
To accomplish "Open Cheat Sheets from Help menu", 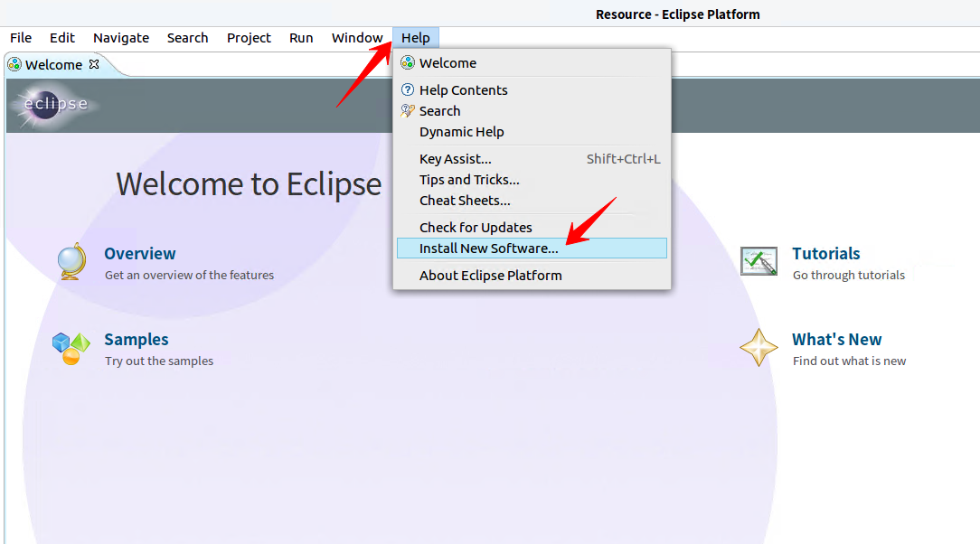I will 532,201.
